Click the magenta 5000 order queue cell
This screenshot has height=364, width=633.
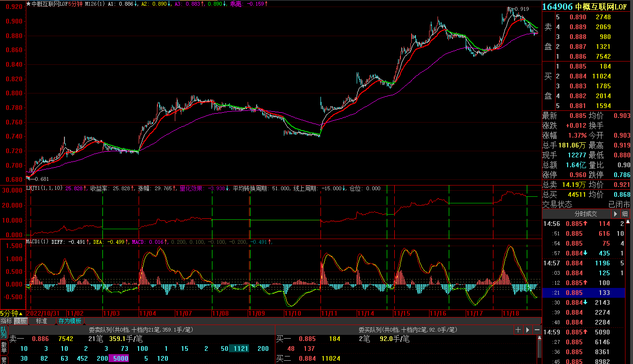[x=120, y=359]
